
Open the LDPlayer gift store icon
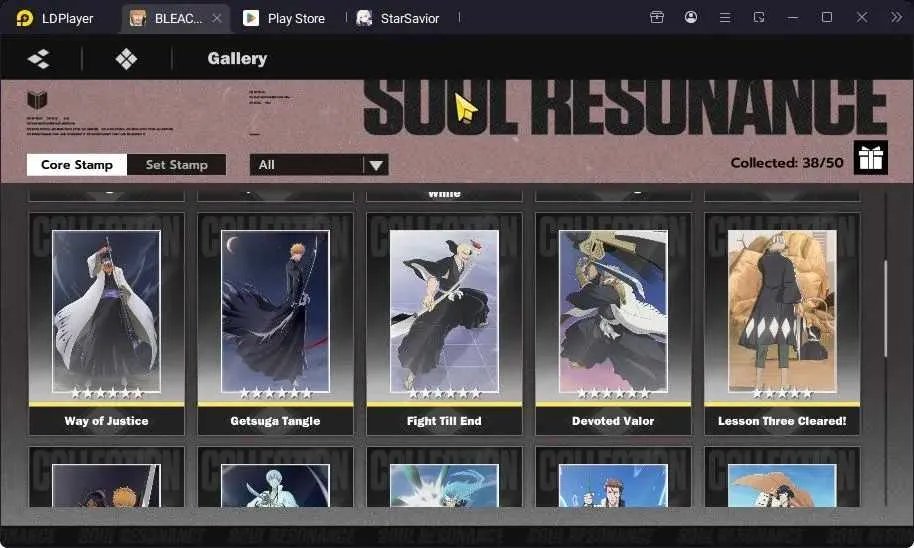(657, 17)
